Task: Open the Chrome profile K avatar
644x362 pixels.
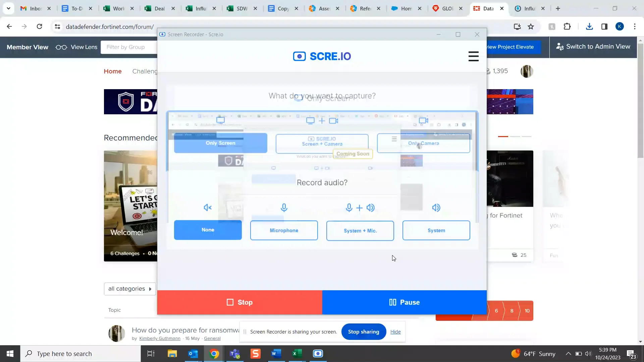Action: pyautogui.click(x=620, y=26)
